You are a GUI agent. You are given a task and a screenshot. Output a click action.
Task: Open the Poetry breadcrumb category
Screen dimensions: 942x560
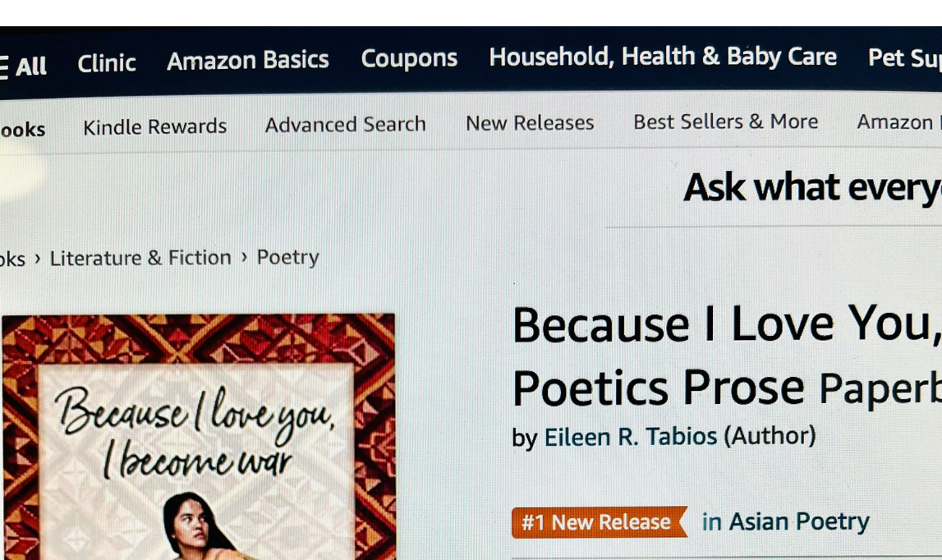click(287, 256)
